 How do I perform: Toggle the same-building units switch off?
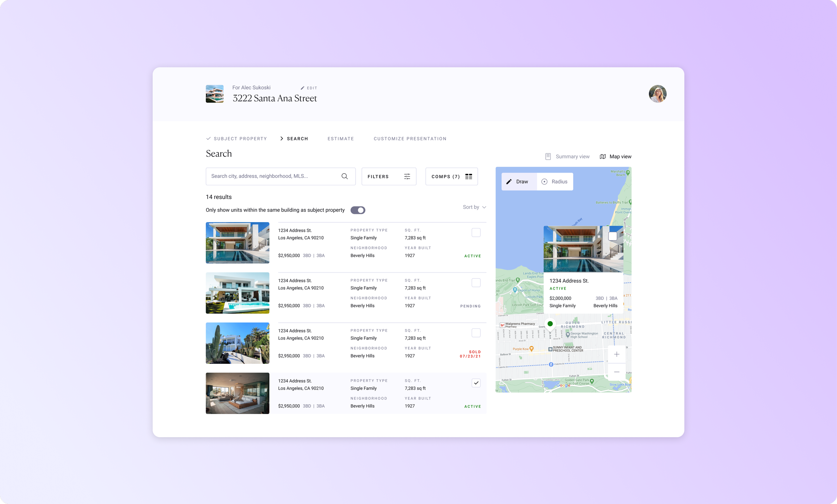click(358, 210)
